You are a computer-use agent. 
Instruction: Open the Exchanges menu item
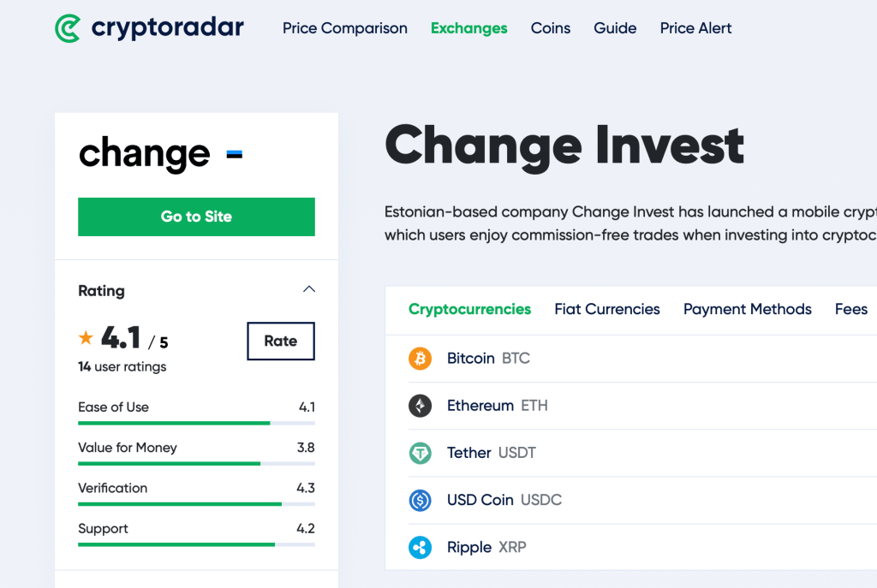pos(468,28)
